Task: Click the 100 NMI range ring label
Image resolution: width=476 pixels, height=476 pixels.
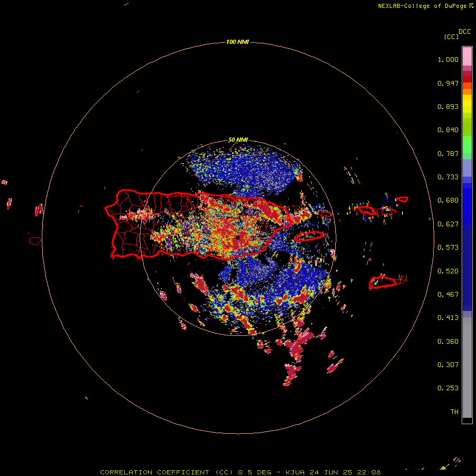Action: click(x=237, y=42)
